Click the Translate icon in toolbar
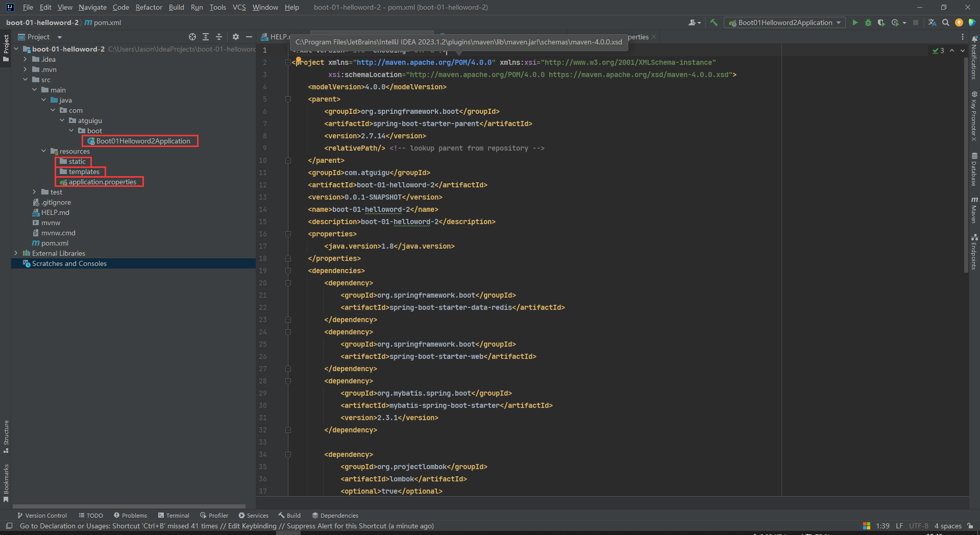This screenshot has height=535, width=980. tap(932, 22)
